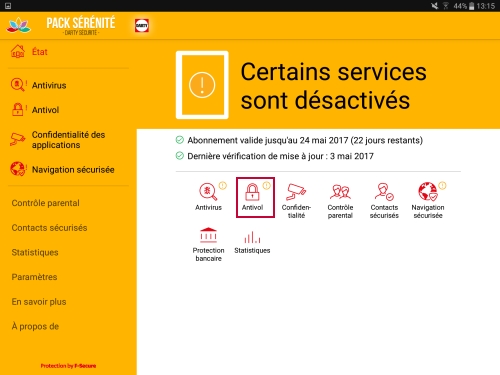Viewport: 500px width, 375px height.
Task: Click the Darty logo badge in header
Action: click(x=142, y=25)
